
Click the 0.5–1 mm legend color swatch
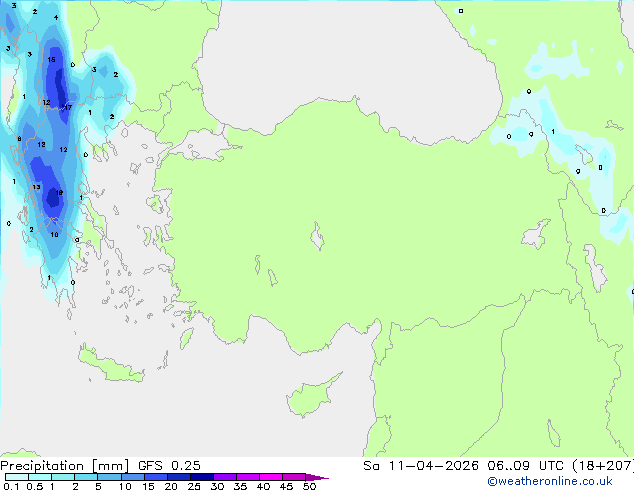tap(40, 477)
